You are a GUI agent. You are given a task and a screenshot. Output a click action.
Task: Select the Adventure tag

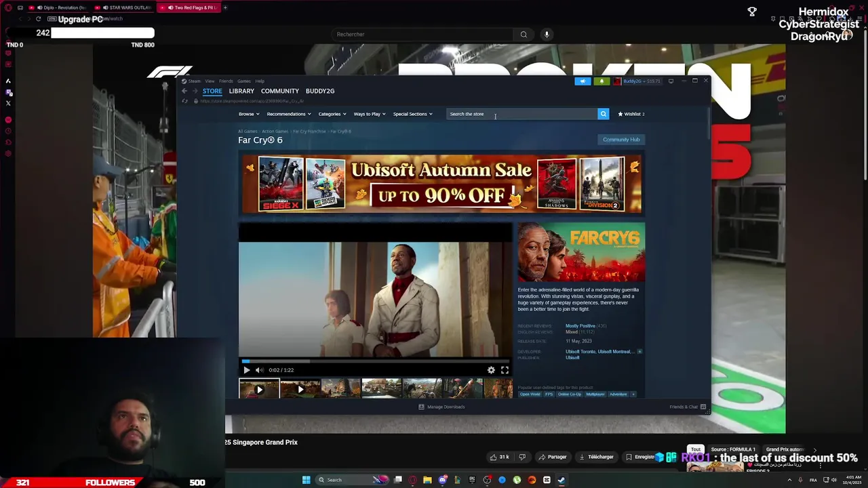pos(618,394)
